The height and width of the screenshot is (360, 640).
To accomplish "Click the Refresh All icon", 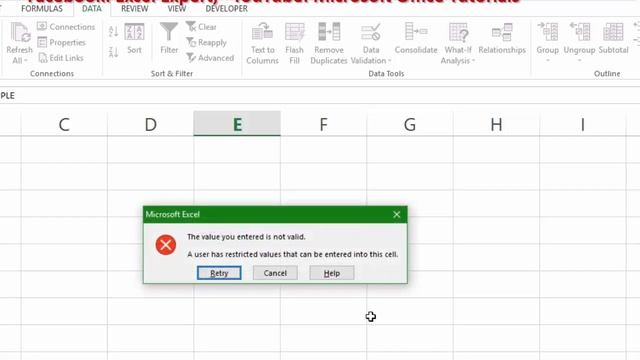I will (x=20, y=33).
